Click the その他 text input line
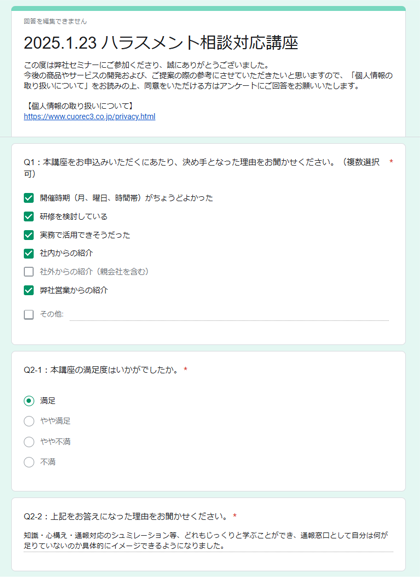The width and height of the screenshot is (420, 580). 229,315
